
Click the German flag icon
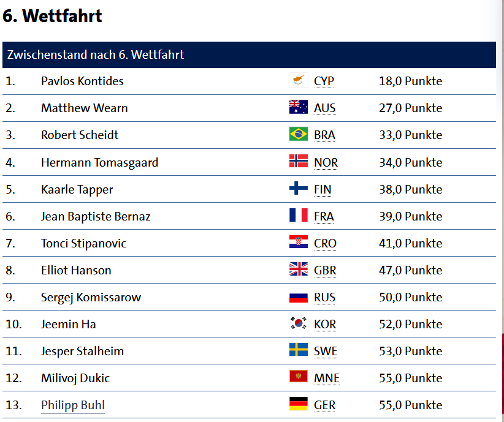click(299, 404)
